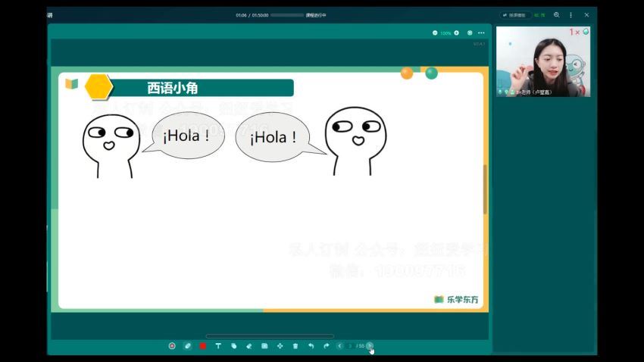Select the eraser tool
Screen dimensions: 644x362
249,346
